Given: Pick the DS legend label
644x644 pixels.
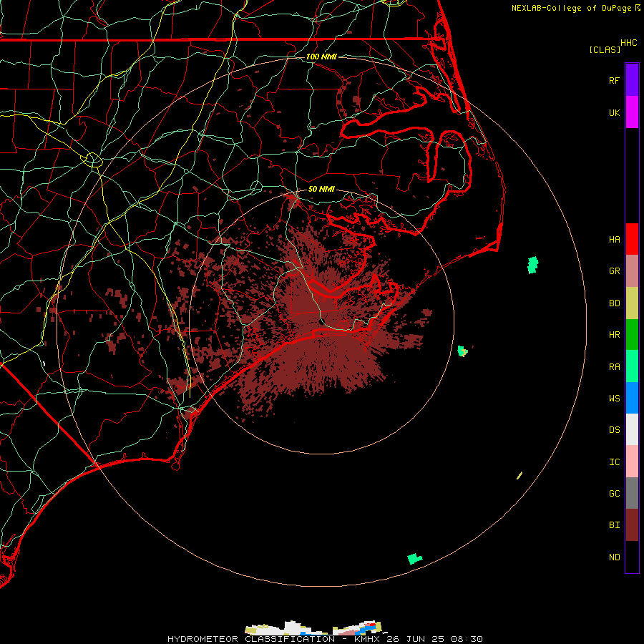Looking at the screenshot, I should pos(614,430).
